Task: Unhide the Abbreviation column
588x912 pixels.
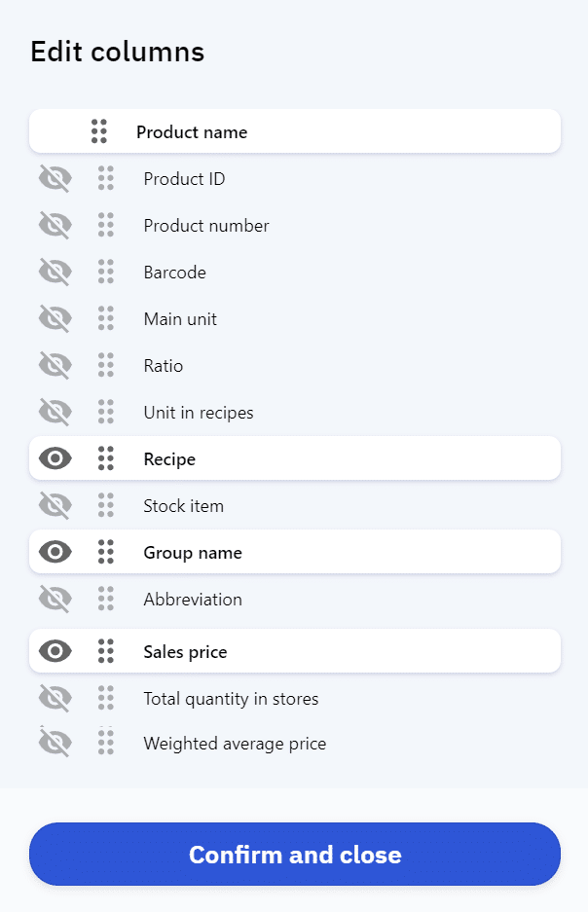Action: click(x=55, y=600)
